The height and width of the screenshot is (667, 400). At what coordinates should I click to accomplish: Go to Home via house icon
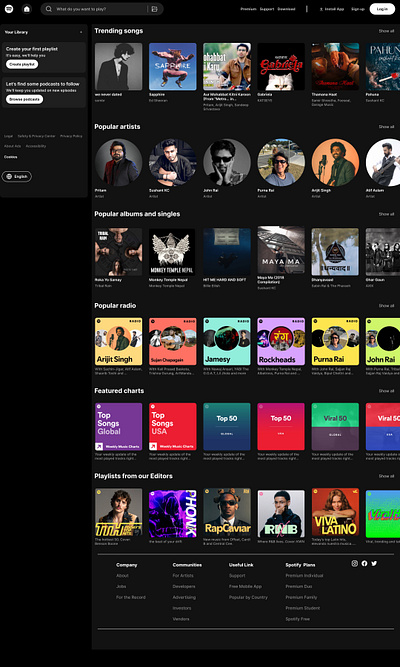pos(27,9)
